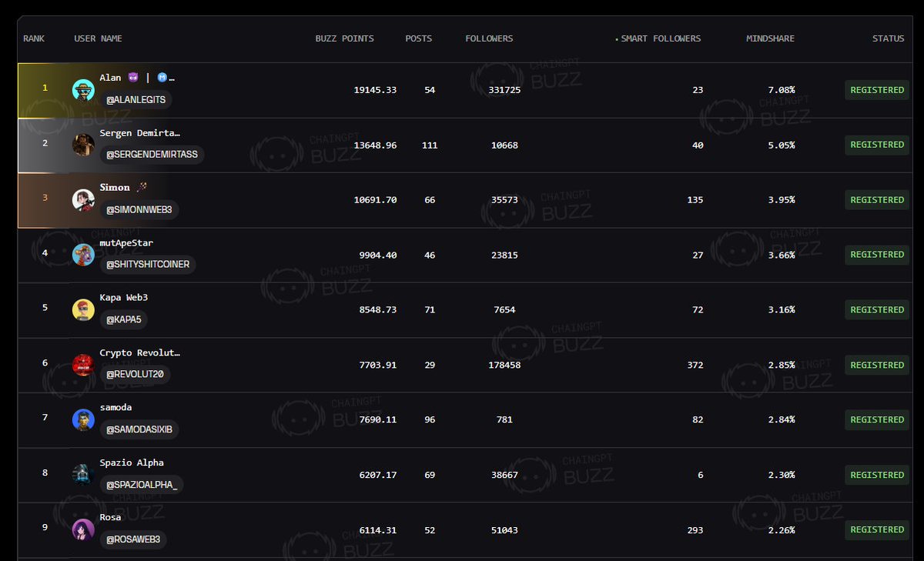Click Alan's profile avatar
This screenshot has width=924, height=561.
click(83, 90)
